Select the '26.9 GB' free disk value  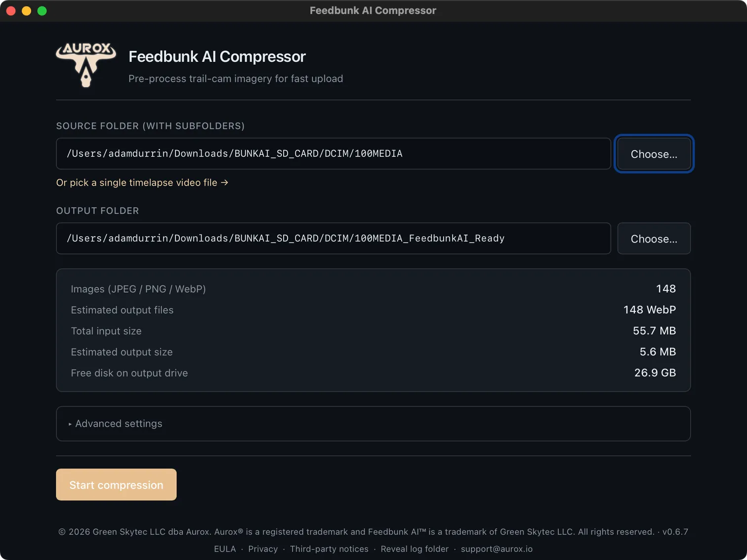(655, 373)
